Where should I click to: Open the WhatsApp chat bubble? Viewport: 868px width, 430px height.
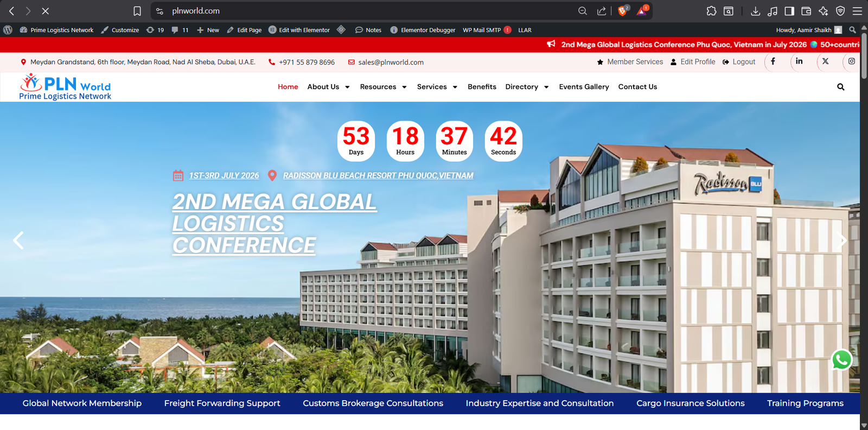tap(841, 359)
